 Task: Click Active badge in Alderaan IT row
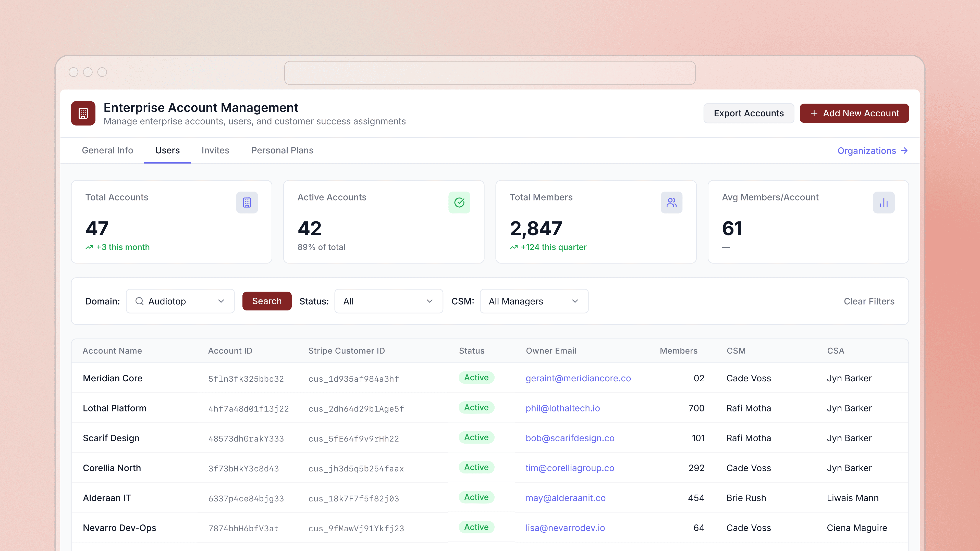[x=476, y=497]
